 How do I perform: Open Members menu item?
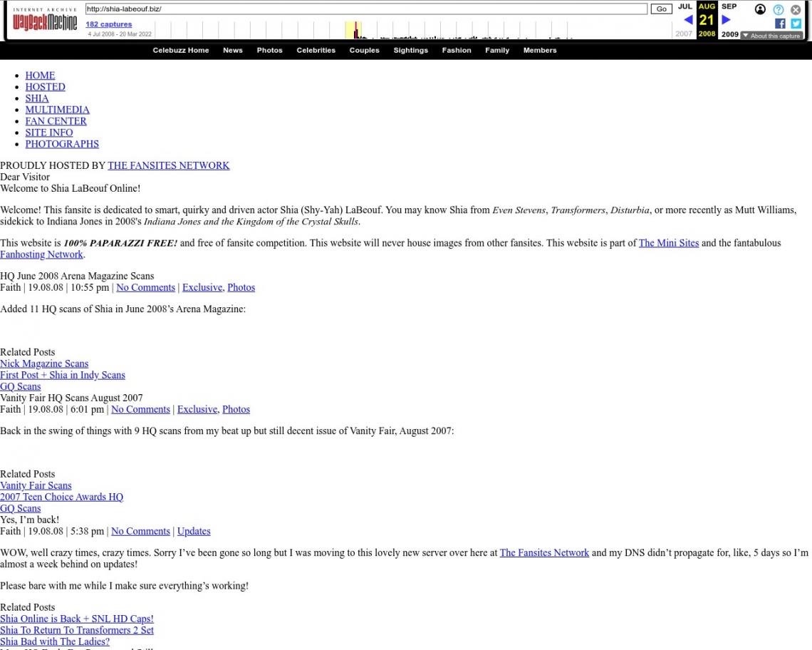click(x=540, y=51)
